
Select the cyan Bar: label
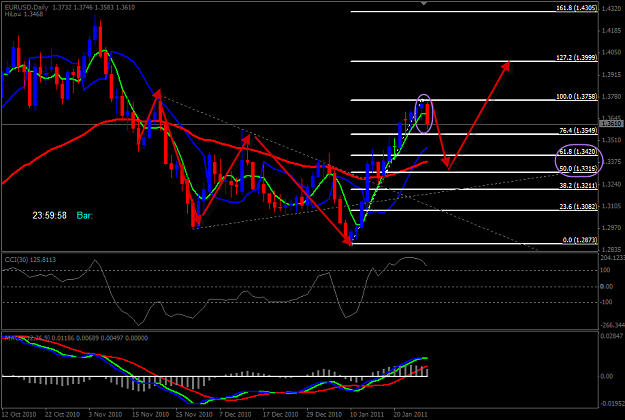85,216
